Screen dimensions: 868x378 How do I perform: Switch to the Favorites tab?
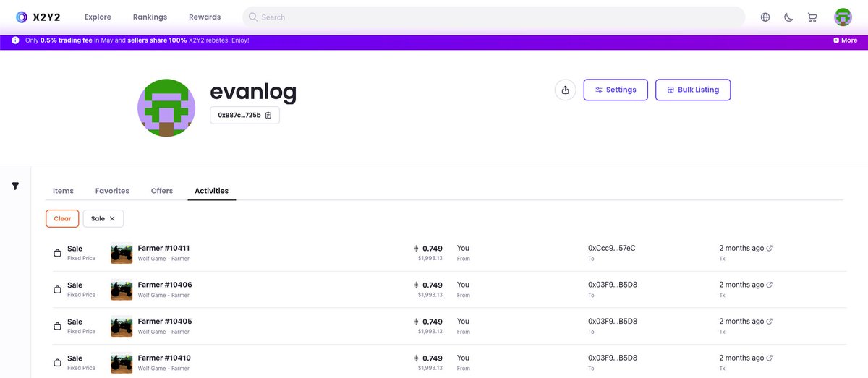click(112, 191)
